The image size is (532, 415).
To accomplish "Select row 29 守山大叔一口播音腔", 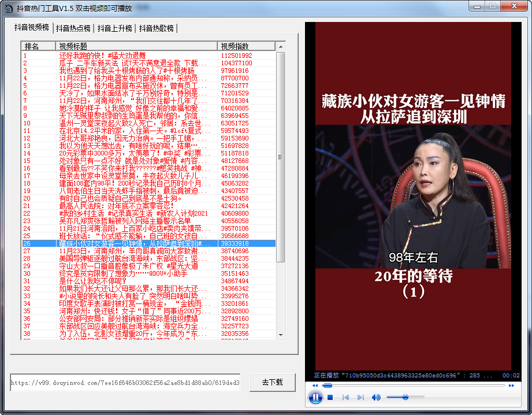I will (x=148, y=266).
